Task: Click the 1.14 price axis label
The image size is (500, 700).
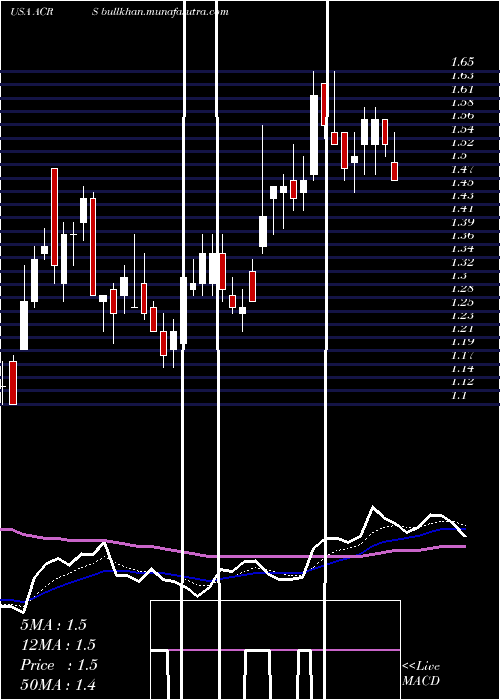Action: [x=462, y=368]
